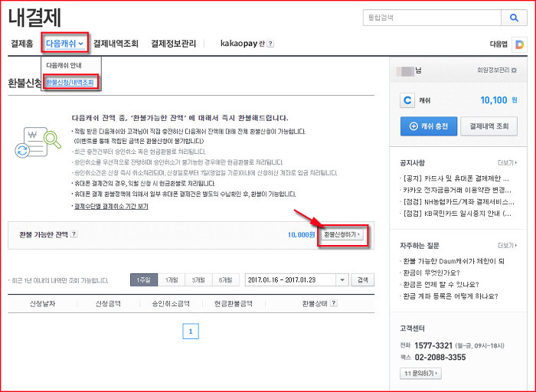This screenshot has height=392, width=536.
Task: Select 환불신청/내역조회 menu entry
Action: pyautogui.click(x=70, y=82)
